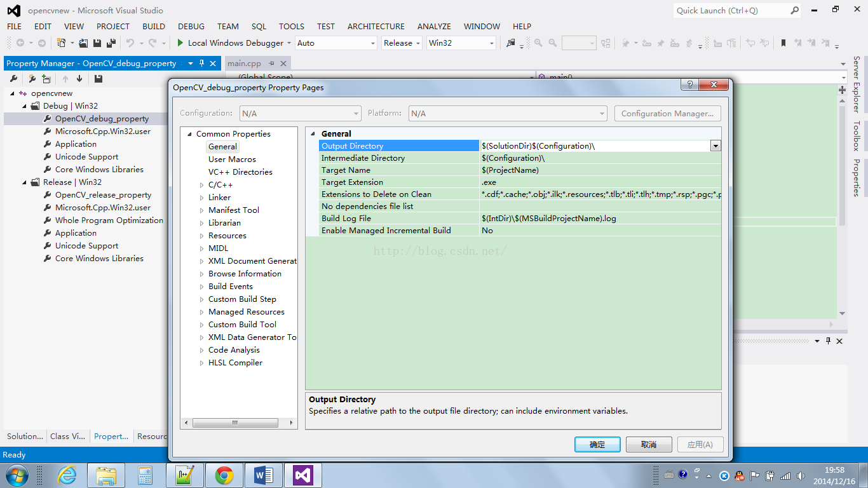Close the main.cpp tab
Screen dimensions: 868x488
pos(283,64)
